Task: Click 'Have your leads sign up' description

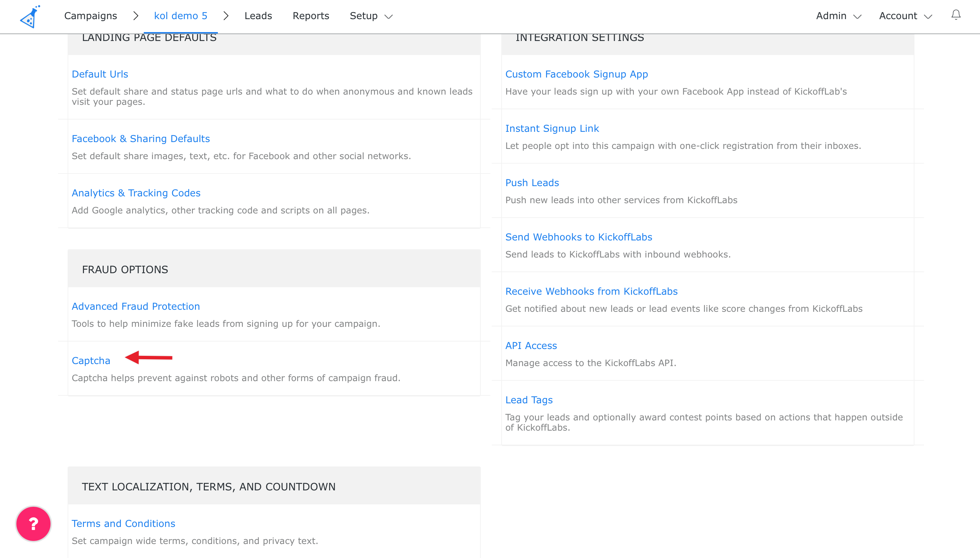Action: pyautogui.click(x=676, y=92)
